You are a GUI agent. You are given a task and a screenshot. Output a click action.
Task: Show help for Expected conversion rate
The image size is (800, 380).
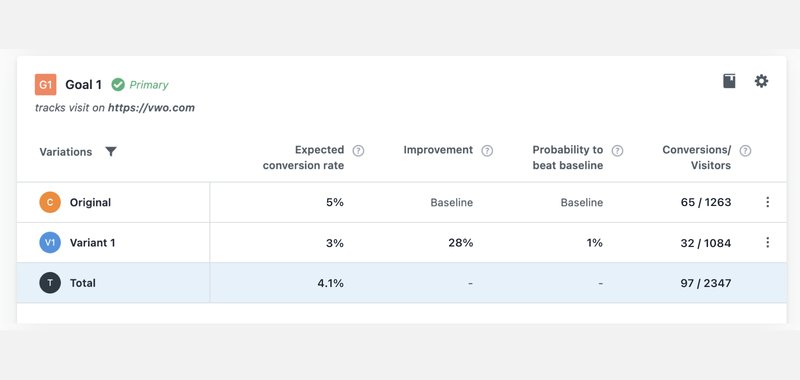click(x=359, y=151)
